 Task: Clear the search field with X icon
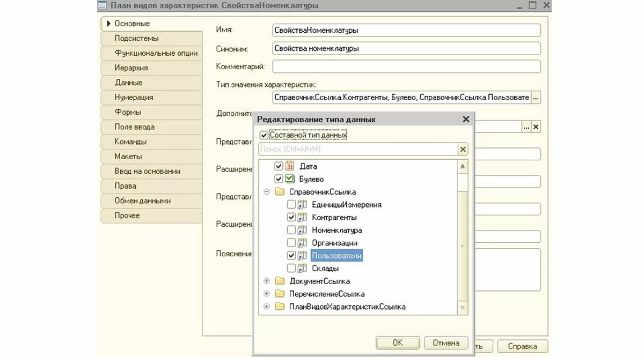point(463,150)
